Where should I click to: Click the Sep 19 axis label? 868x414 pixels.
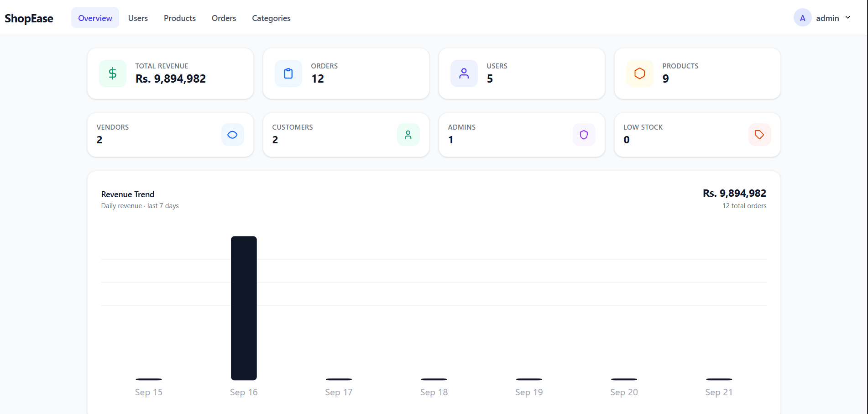[529, 392]
